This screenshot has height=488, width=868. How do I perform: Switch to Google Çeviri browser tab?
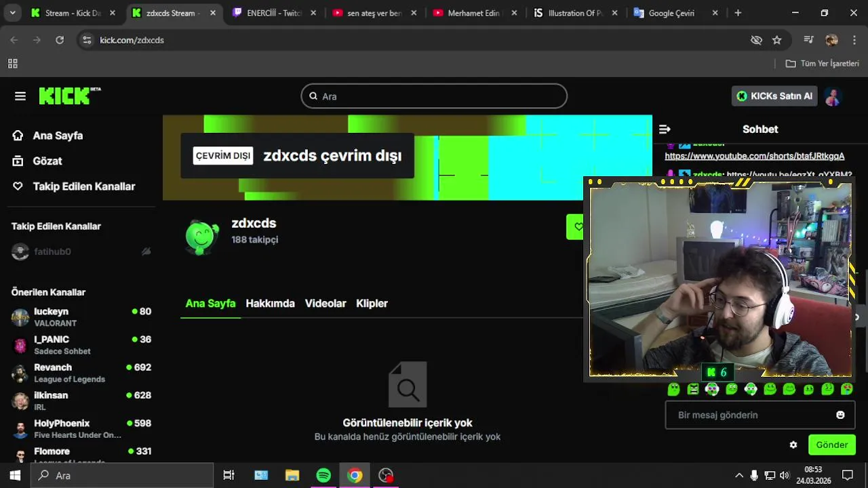675,13
